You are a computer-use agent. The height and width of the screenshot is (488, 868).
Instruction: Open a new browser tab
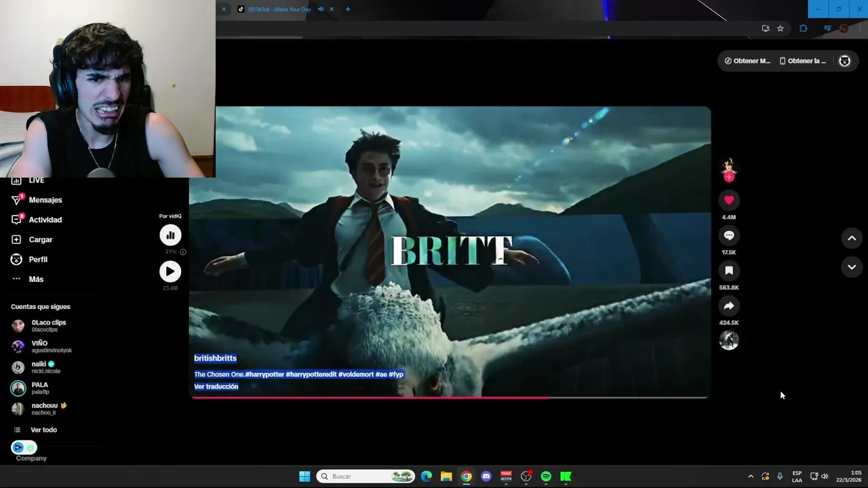click(x=348, y=9)
